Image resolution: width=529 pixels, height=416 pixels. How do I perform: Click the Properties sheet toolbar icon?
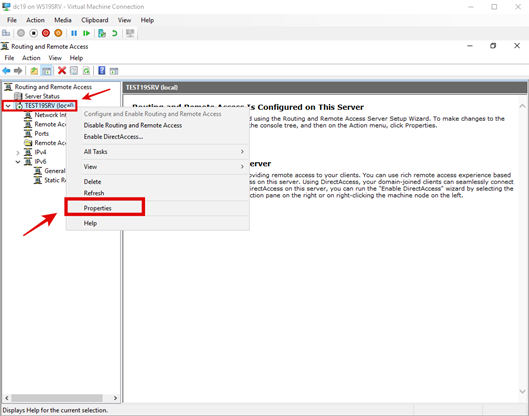[74, 71]
